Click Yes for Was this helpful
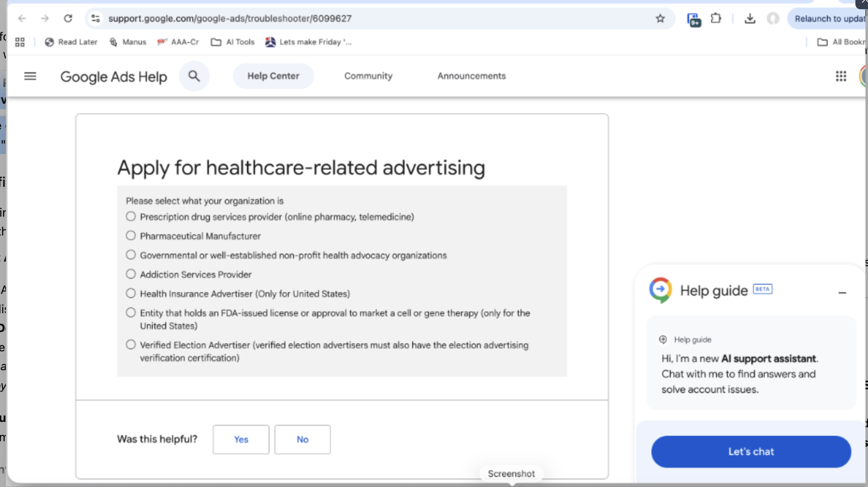The image size is (868, 487). click(241, 439)
